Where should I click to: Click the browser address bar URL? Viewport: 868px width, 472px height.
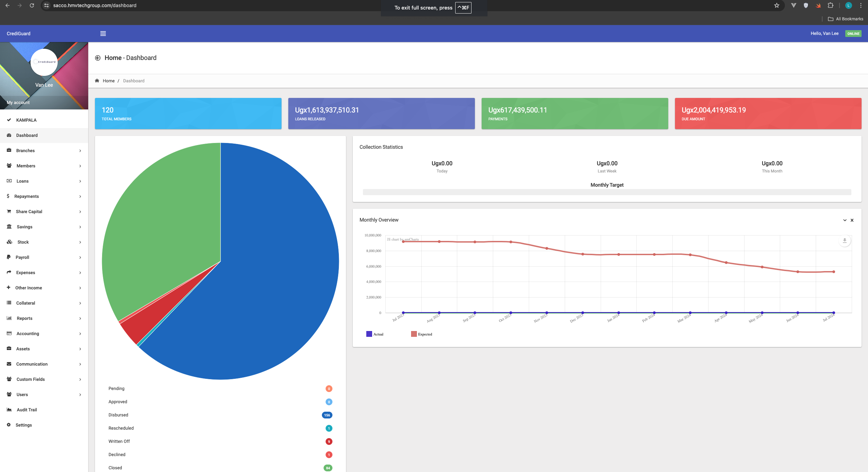point(95,5)
